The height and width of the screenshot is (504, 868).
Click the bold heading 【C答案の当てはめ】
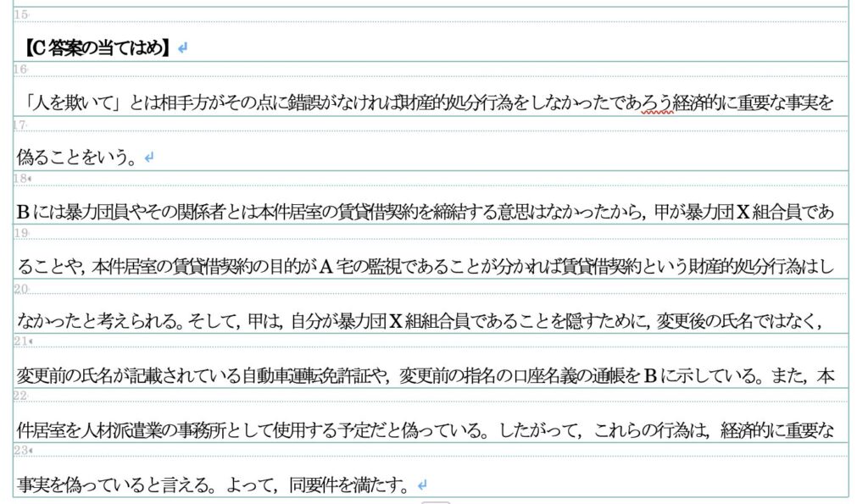point(94,49)
